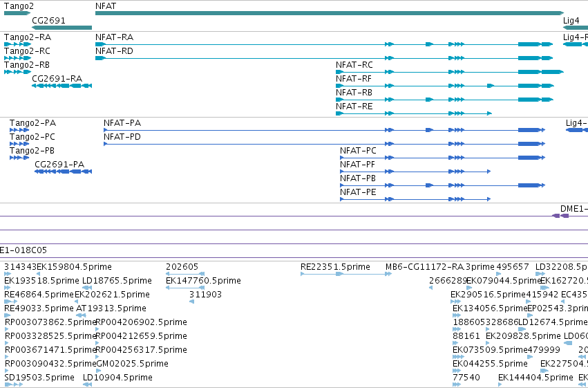
Task: Click the Tango2-PB protein label
Action: click(32, 151)
